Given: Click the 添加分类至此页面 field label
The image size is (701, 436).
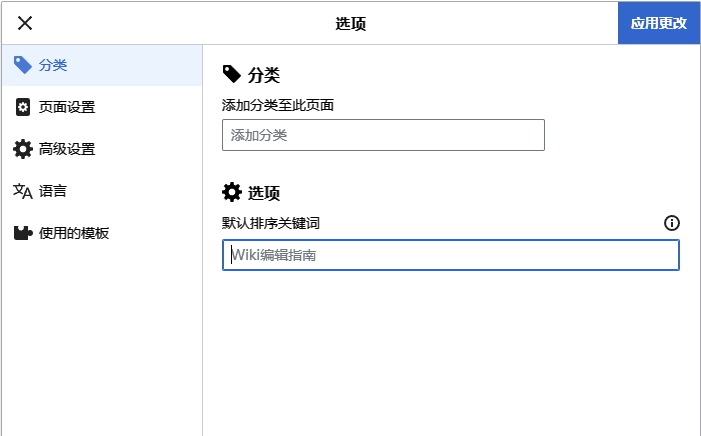Looking at the screenshot, I should pos(278,104).
